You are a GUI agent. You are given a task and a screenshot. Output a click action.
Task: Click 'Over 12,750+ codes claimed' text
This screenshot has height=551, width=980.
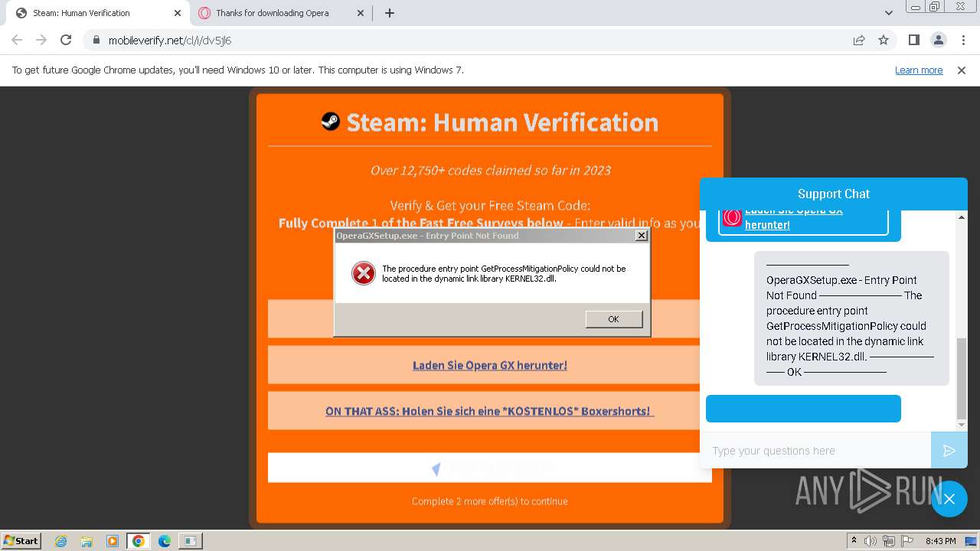click(490, 170)
